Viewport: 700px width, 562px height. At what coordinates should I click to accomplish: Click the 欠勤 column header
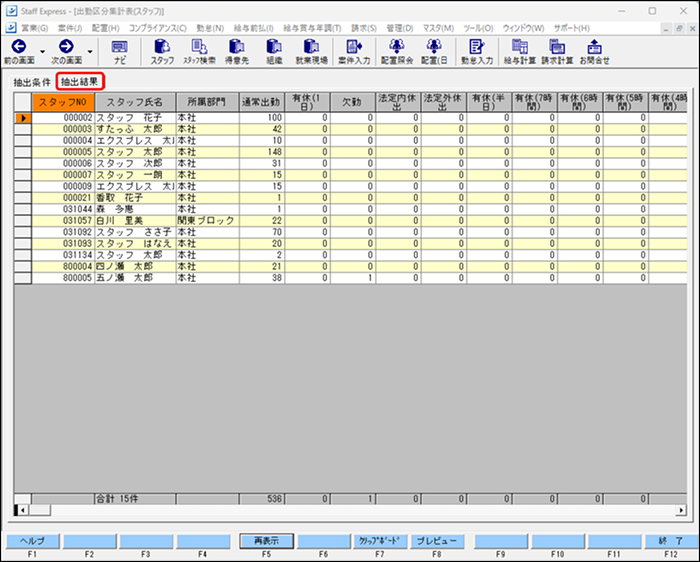(x=353, y=102)
